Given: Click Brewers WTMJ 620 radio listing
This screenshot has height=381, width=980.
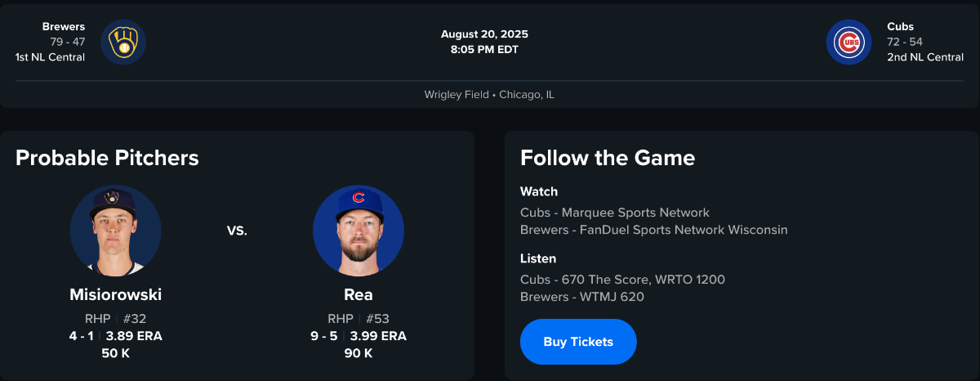Looking at the screenshot, I should 582,297.
